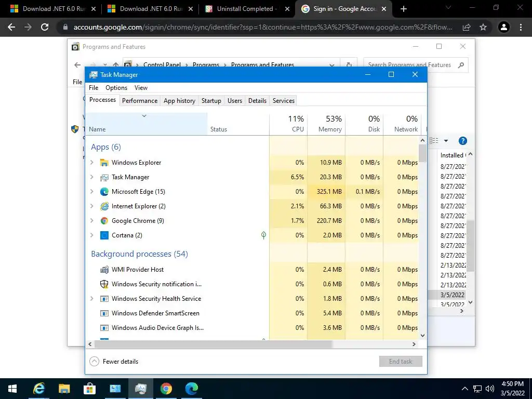This screenshot has height=399, width=532.
Task: Click Task Manager horizontal scrollbar thumb
Action: pyautogui.click(x=214, y=344)
